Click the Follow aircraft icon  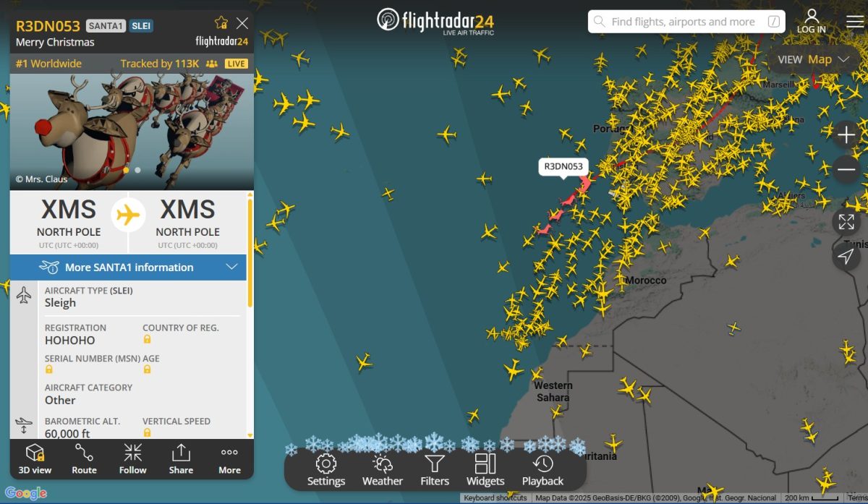point(132,460)
